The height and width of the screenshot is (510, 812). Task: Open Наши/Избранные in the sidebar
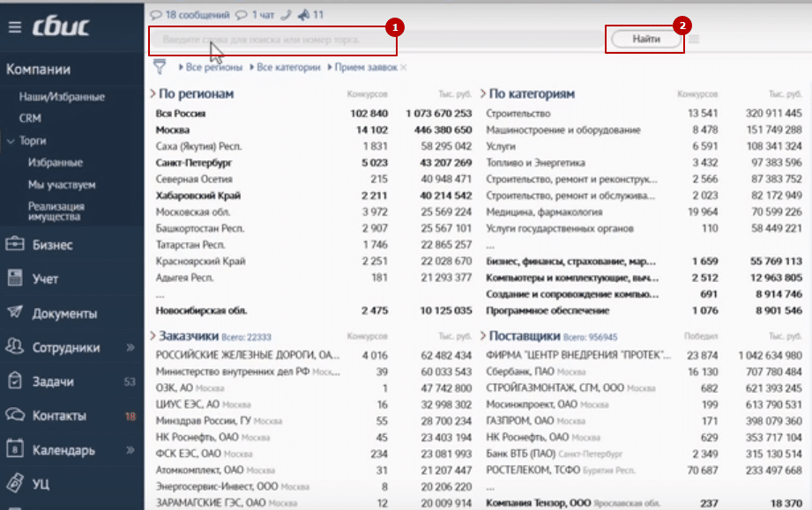tap(62, 97)
